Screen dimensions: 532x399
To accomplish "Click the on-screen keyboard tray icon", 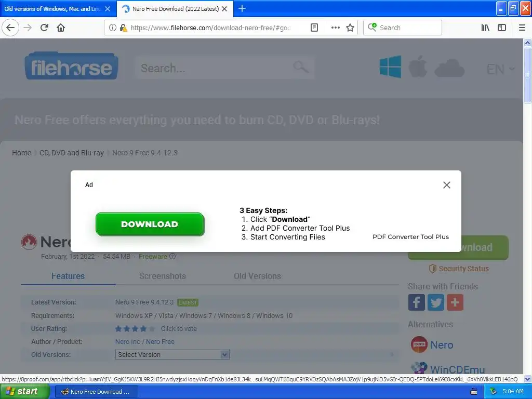I will click(x=474, y=392).
